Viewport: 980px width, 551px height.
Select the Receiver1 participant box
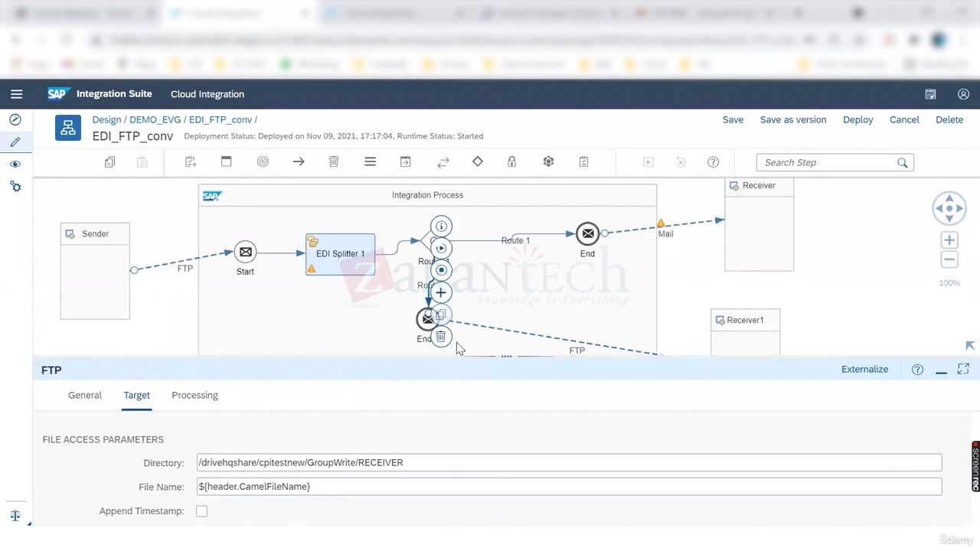[x=745, y=332]
